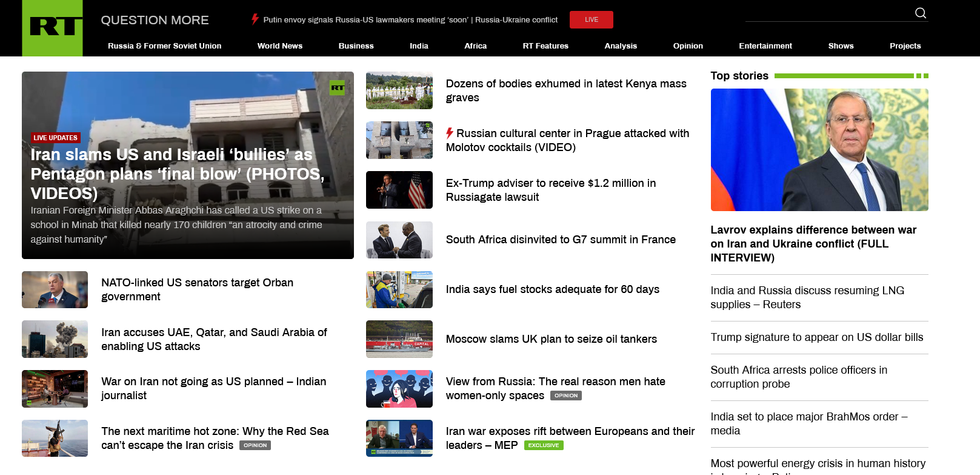This screenshot has height=475, width=980.
Task: Open the World News menu
Action: pyautogui.click(x=279, y=46)
